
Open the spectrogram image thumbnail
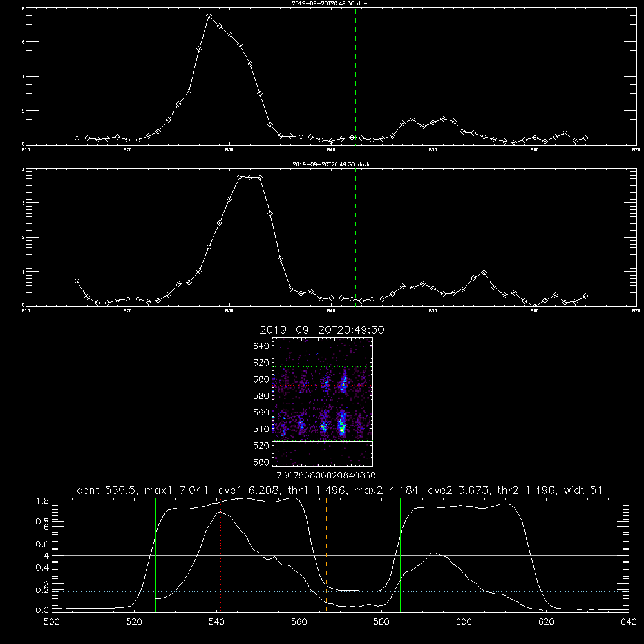pyautogui.click(x=322, y=402)
